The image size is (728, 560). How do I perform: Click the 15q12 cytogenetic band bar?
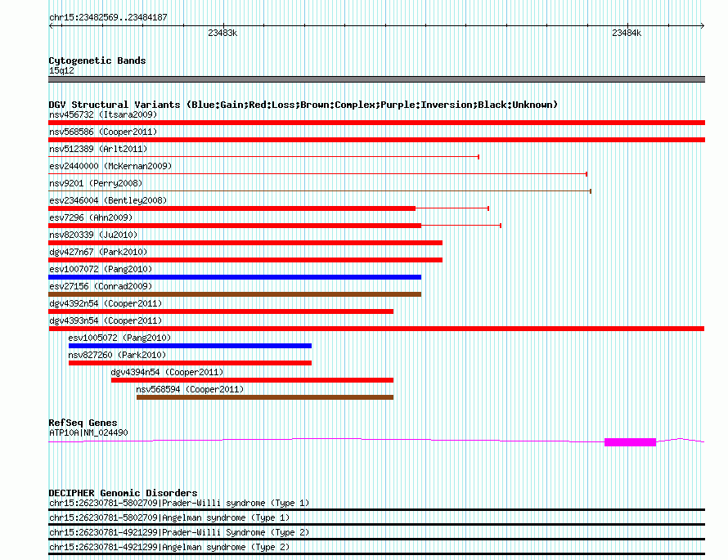point(376,79)
